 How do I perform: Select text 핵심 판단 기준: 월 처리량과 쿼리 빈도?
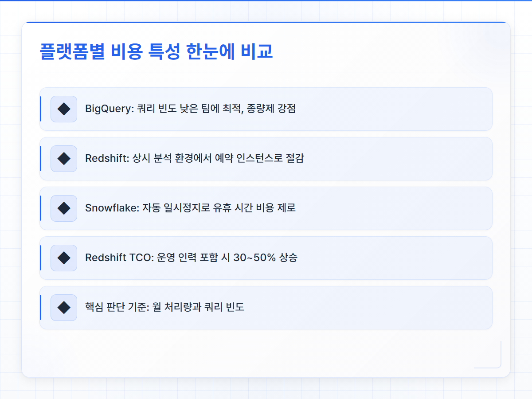164,308
